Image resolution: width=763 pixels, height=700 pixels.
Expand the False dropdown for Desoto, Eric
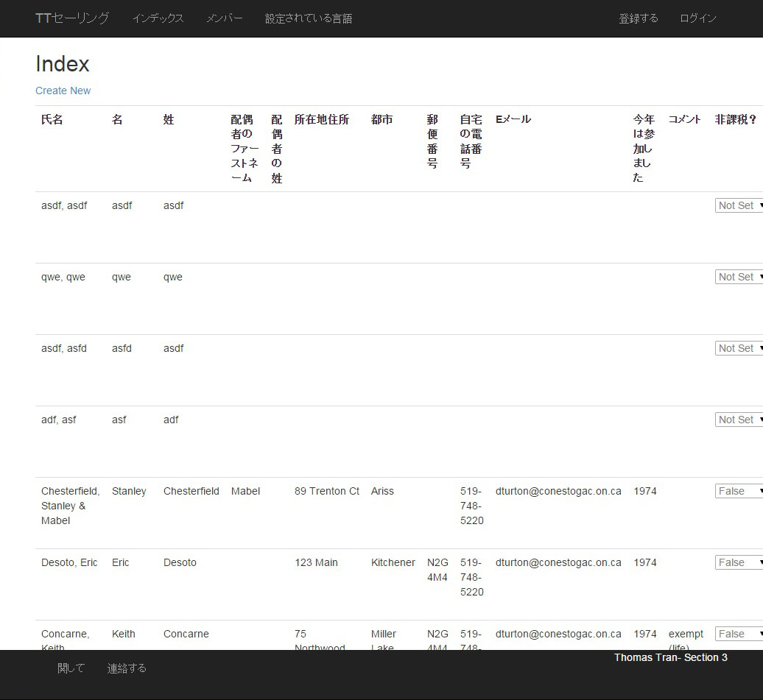(739, 563)
